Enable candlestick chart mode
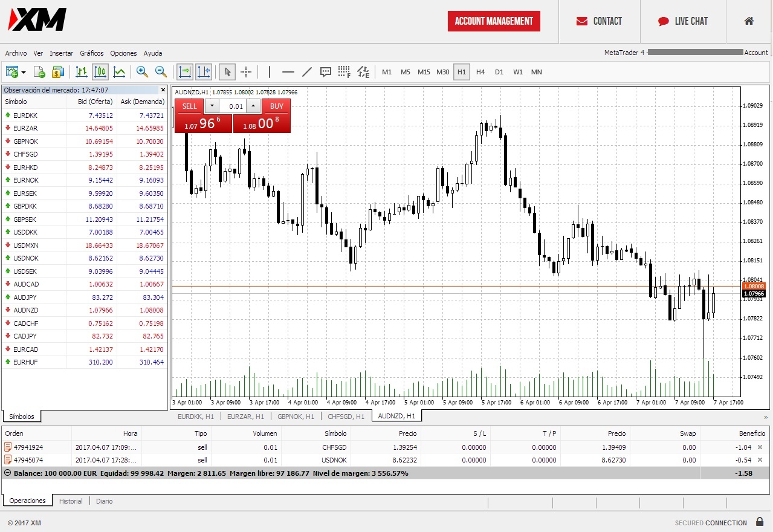Screen dimensions: 773x532 coord(100,72)
